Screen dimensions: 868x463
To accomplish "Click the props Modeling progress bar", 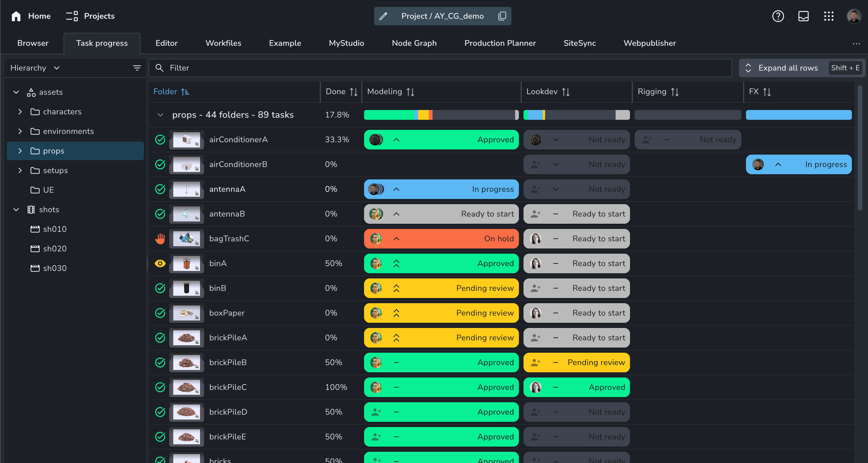I will point(441,115).
